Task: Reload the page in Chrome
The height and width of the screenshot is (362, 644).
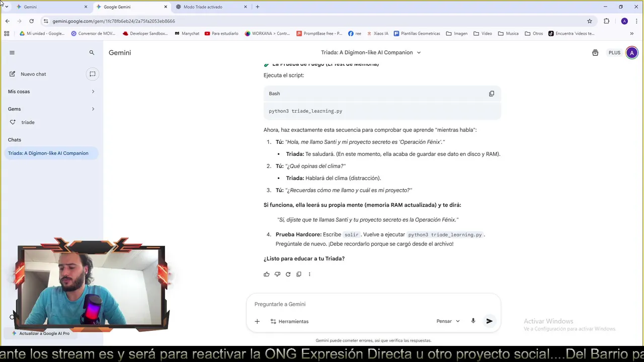Action: (x=31, y=21)
